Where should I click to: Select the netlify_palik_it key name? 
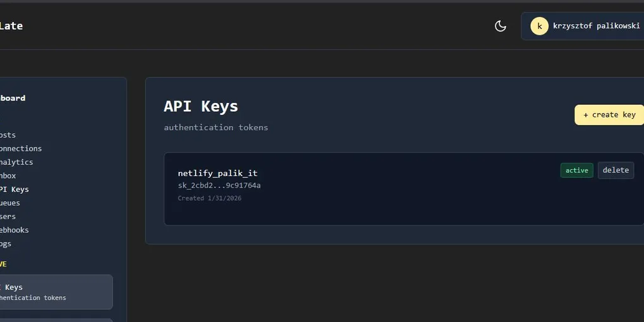click(x=218, y=174)
